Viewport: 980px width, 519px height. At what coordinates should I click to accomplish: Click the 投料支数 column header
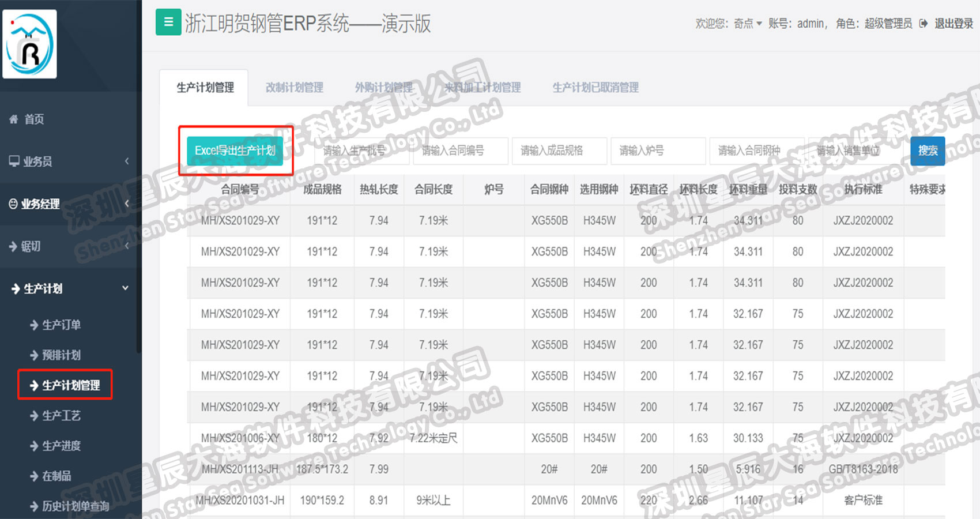pos(798,189)
